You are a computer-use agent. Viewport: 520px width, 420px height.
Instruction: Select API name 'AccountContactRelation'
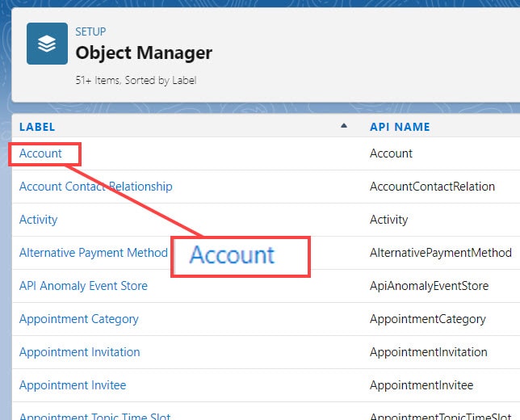(432, 187)
